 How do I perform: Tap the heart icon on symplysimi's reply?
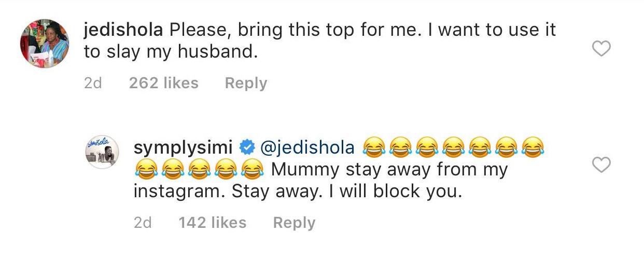[601, 165]
